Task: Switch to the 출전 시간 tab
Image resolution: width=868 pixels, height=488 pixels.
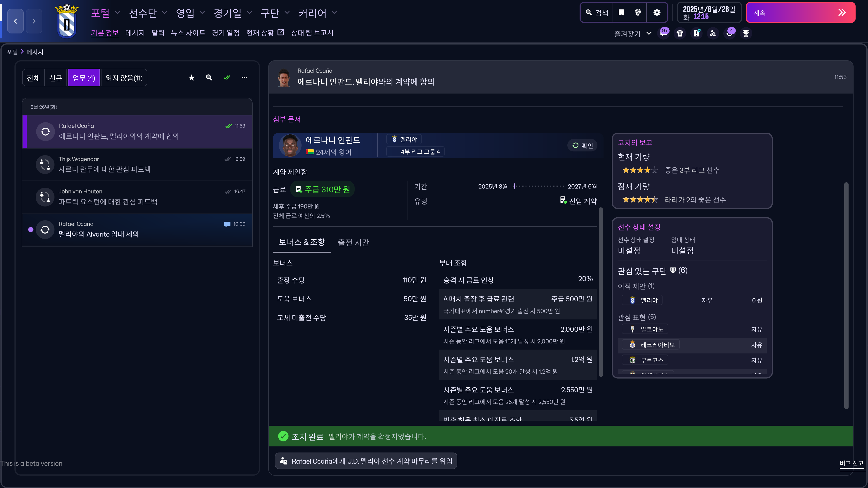Action: (353, 242)
